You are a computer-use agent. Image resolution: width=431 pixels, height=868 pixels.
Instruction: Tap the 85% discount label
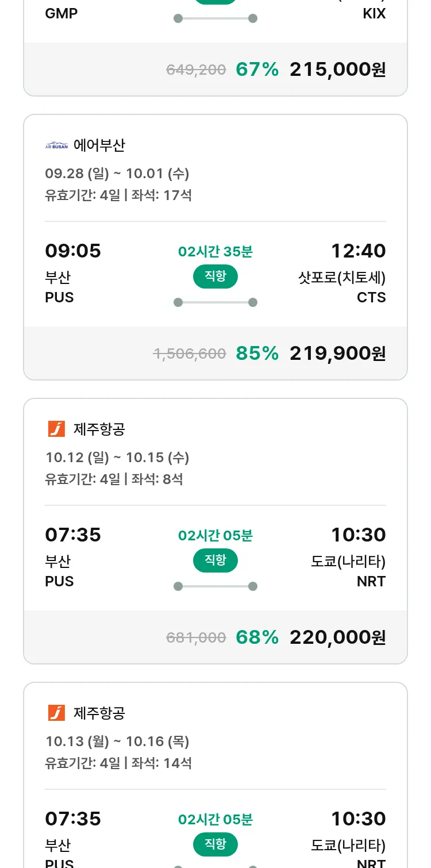pyautogui.click(x=257, y=354)
